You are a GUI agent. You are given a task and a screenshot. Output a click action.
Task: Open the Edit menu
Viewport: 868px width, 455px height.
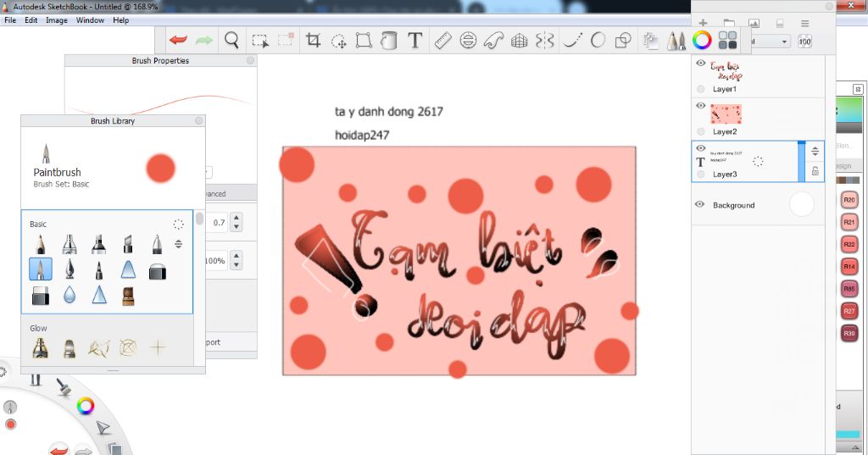pos(31,20)
